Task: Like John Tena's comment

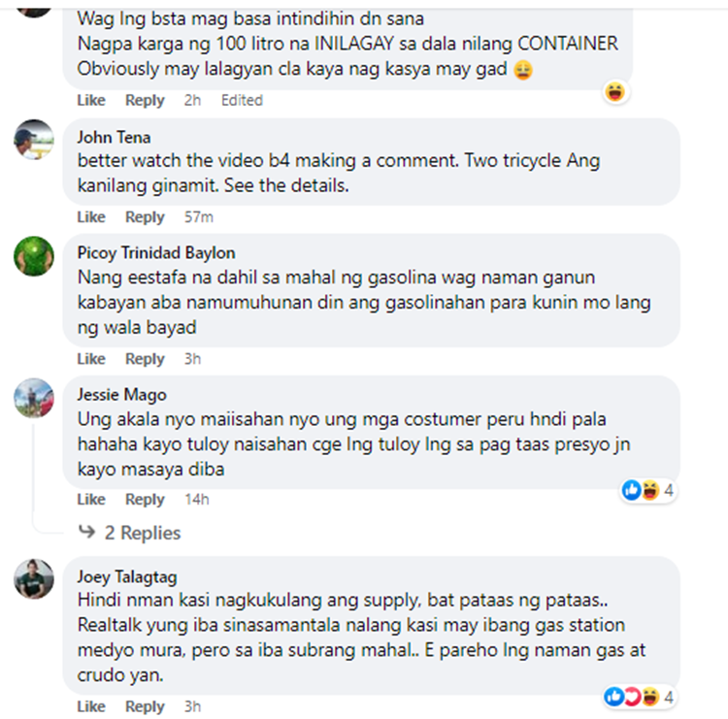Action: (x=91, y=216)
